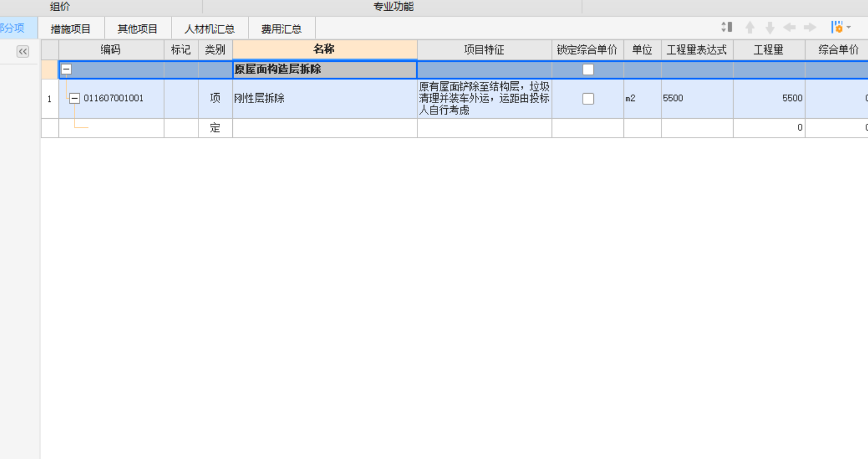Viewport: 868px width, 459px height.
Task: Click the expand/collapse rows toolbar icon
Action: point(726,27)
